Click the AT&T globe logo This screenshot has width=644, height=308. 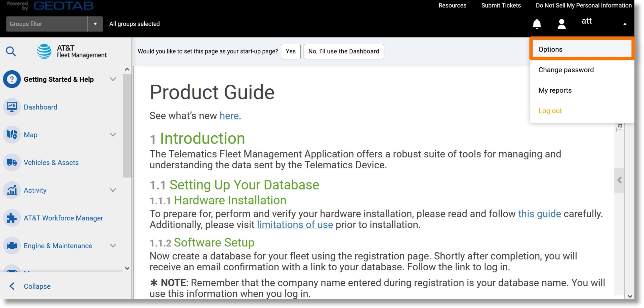pyautogui.click(x=44, y=51)
